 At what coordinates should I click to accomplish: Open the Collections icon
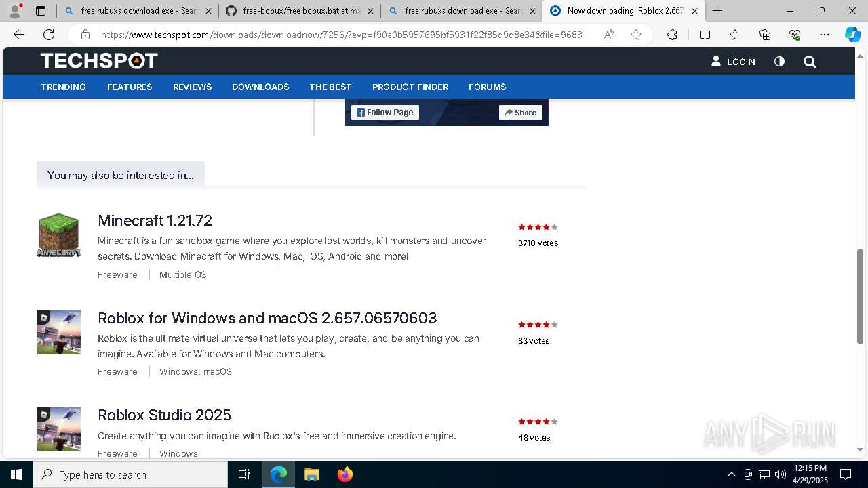click(765, 35)
